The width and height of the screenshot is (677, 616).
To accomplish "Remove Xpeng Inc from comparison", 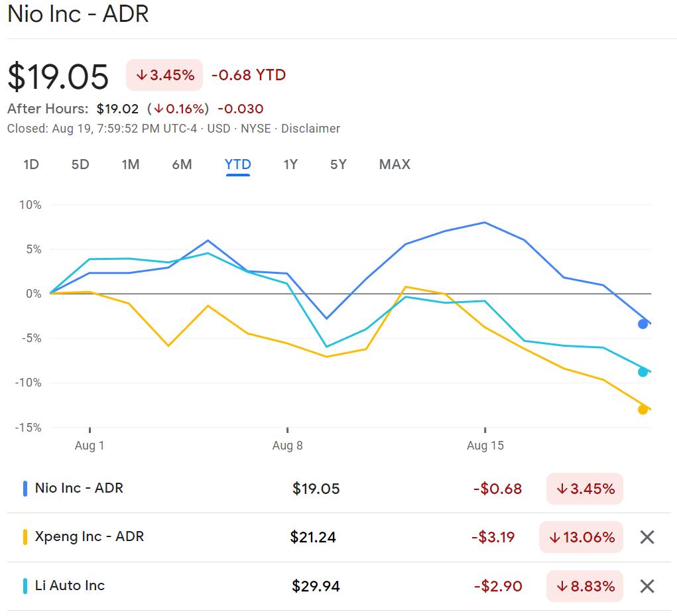I will (x=647, y=538).
